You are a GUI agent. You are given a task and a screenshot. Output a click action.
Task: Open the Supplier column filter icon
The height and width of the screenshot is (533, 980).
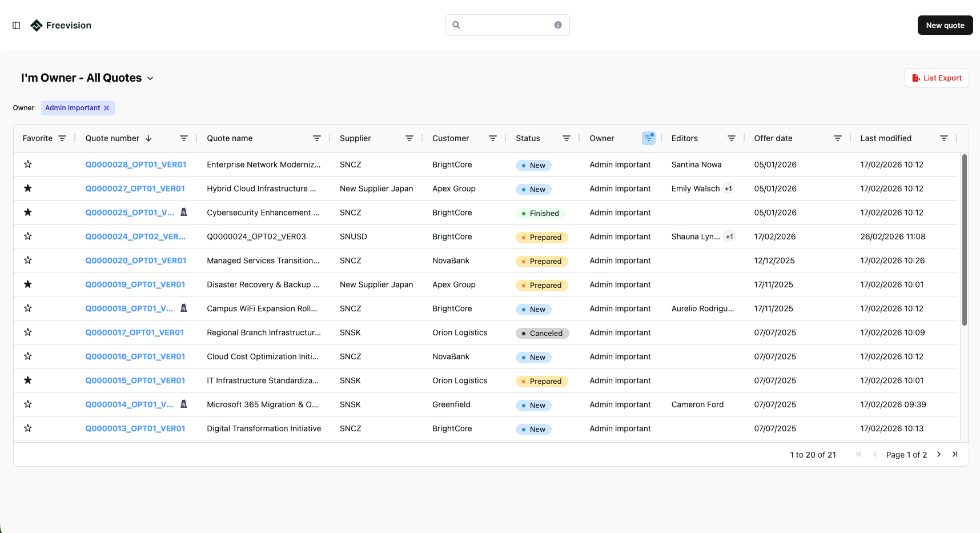409,138
